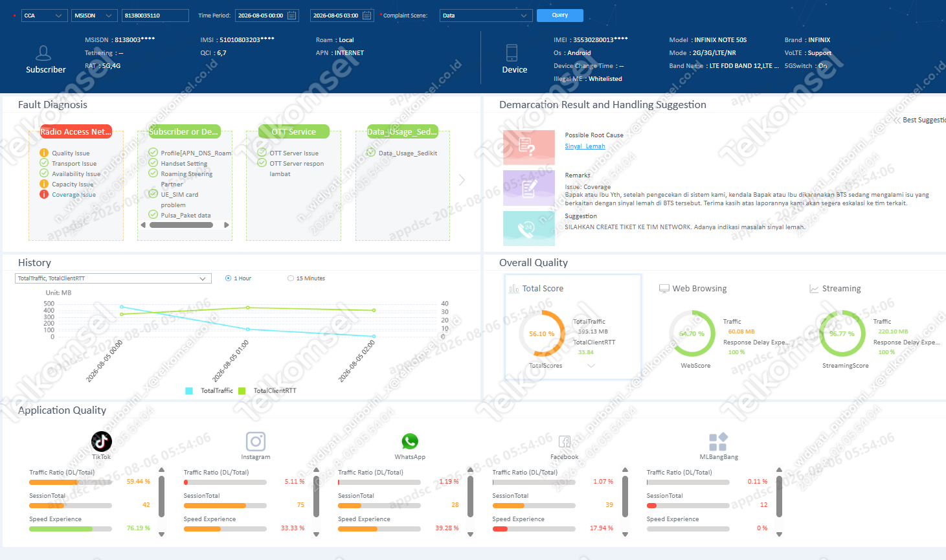Screen dimensions: 946x560
Task: Select the Radio Access Net... category tab
Action: 76,131
